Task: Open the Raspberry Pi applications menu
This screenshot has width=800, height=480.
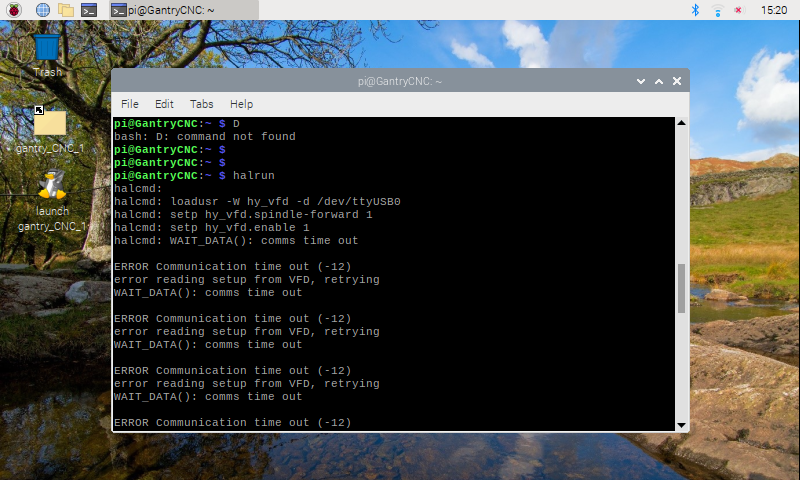Action: point(14,10)
